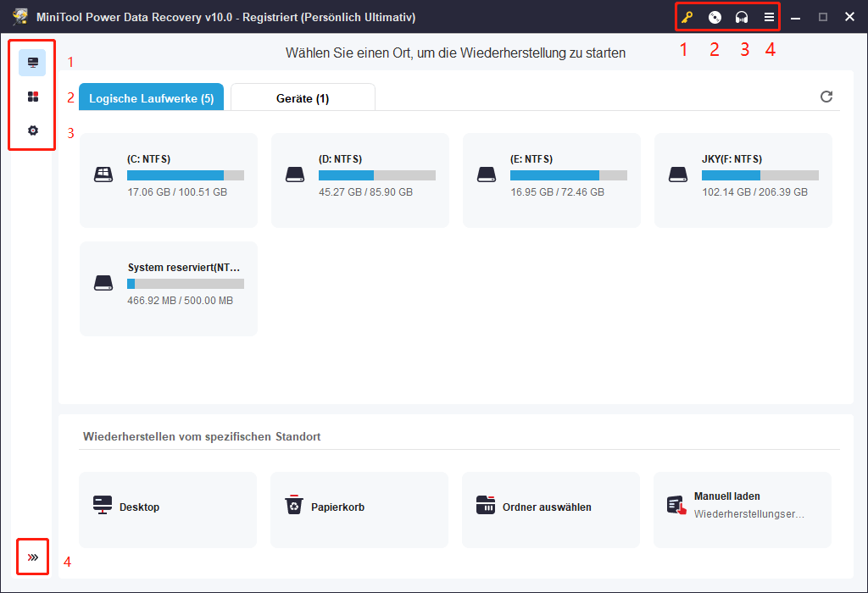The width and height of the screenshot is (868, 593).
Task: Click the JKY(F: NTFS) label
Action: point(732,159)
